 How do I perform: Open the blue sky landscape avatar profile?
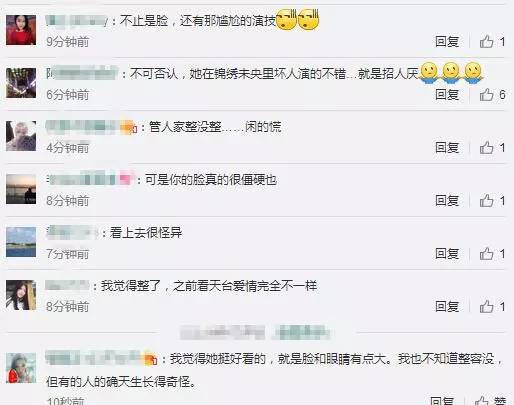[21, 242]
